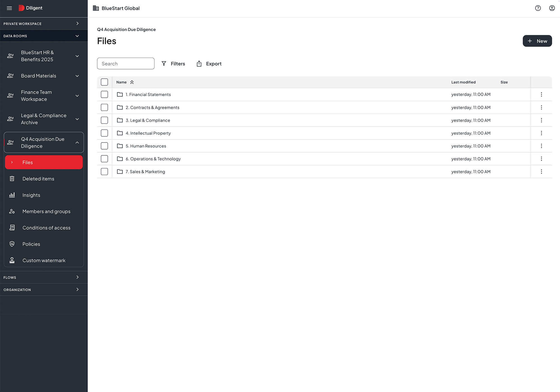
Task: Toggle the select-all checkbox in table header
Action: point(104,82)
